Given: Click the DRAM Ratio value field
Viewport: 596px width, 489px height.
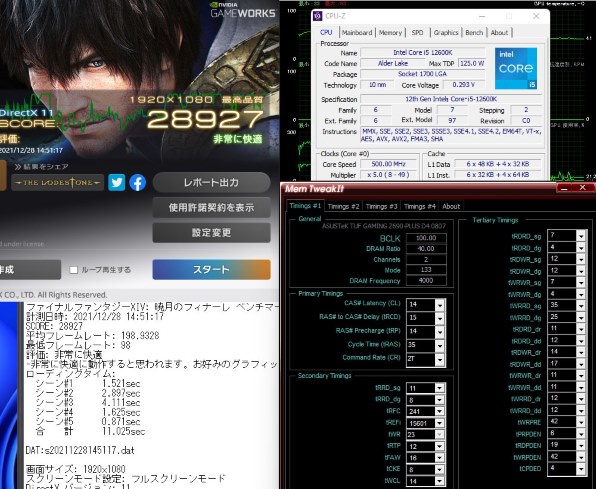Looking at the screenshot, I should [426, 249].
